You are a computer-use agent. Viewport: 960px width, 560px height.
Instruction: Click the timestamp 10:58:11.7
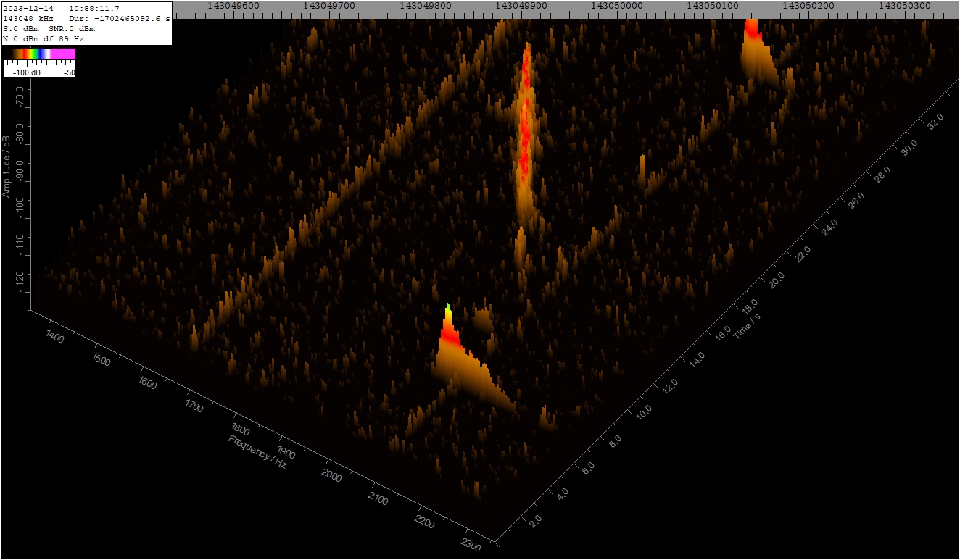click(94, 9)
